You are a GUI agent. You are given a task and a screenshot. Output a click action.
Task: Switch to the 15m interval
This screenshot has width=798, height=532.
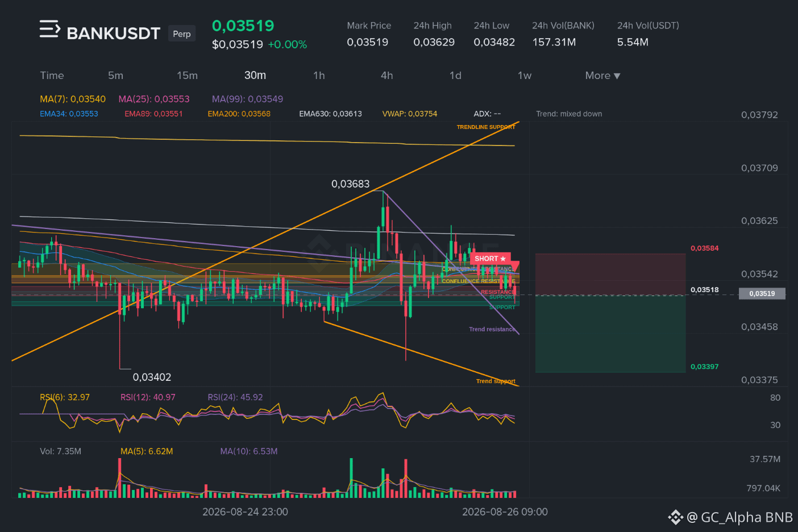(187, 76)
